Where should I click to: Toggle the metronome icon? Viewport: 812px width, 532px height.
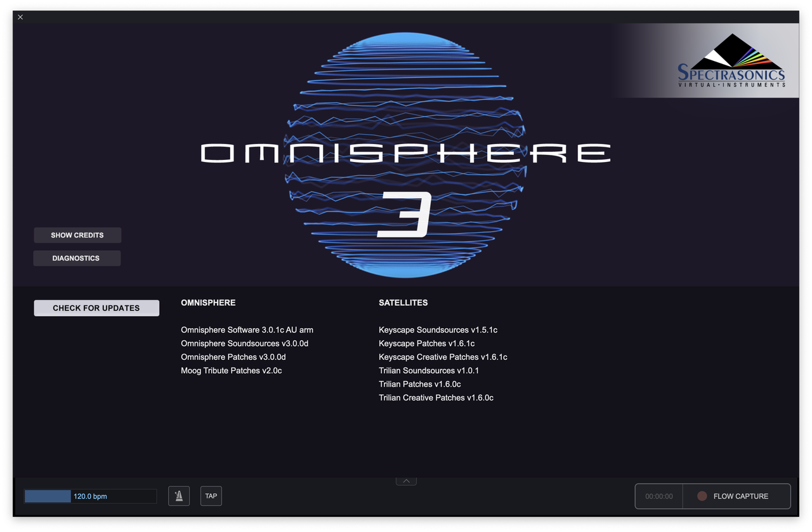pos(179,496)
